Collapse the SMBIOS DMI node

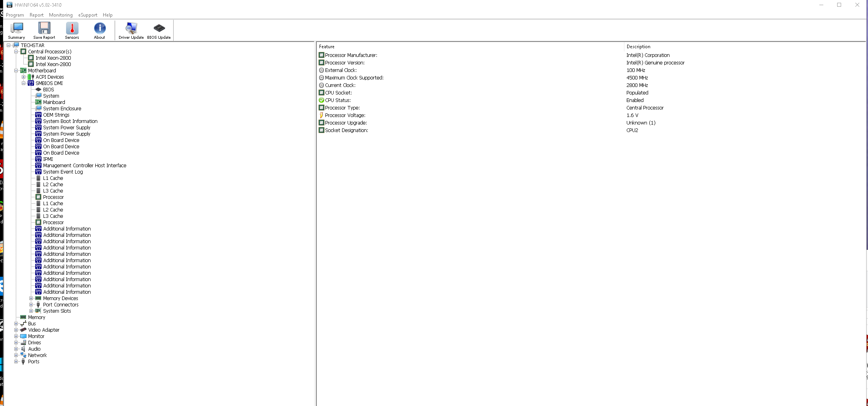[23, 83]
